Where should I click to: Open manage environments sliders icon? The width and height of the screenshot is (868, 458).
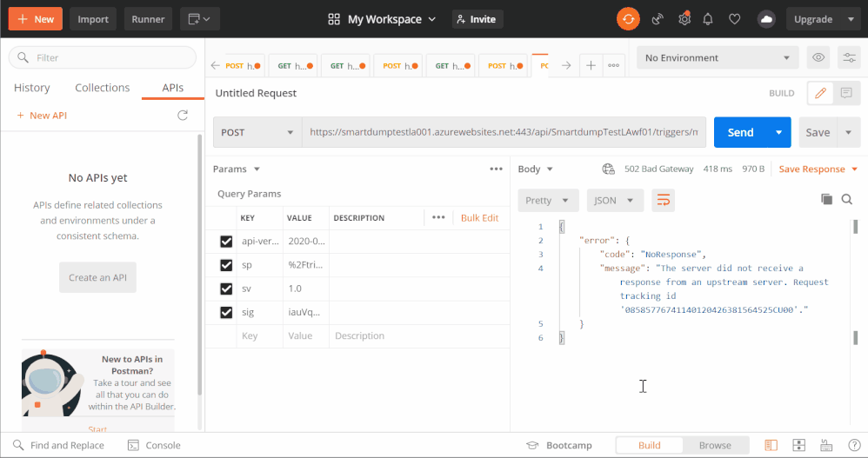pos(849,57)
